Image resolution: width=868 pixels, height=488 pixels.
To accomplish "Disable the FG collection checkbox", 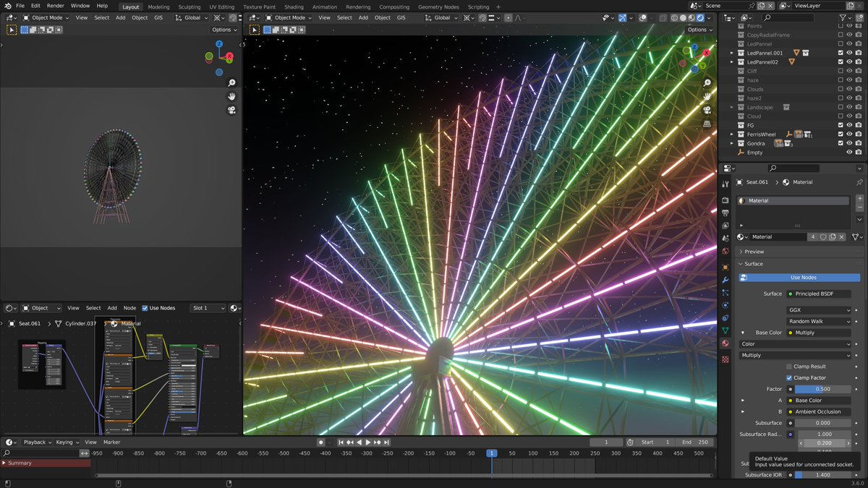I will click(x=840, y=125).
